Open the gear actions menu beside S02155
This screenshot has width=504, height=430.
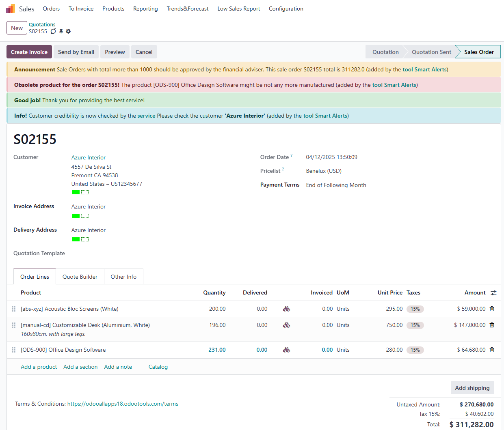pyautogui.click(x=68, y=31)
